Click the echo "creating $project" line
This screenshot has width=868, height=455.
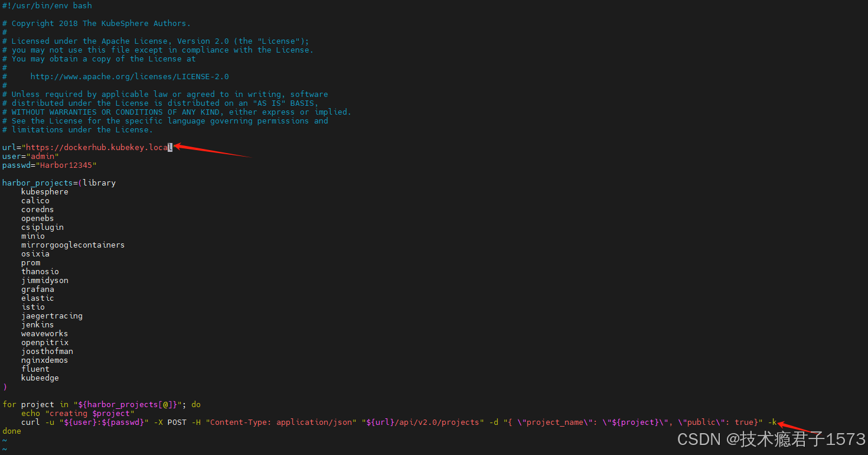click(82, 413)
